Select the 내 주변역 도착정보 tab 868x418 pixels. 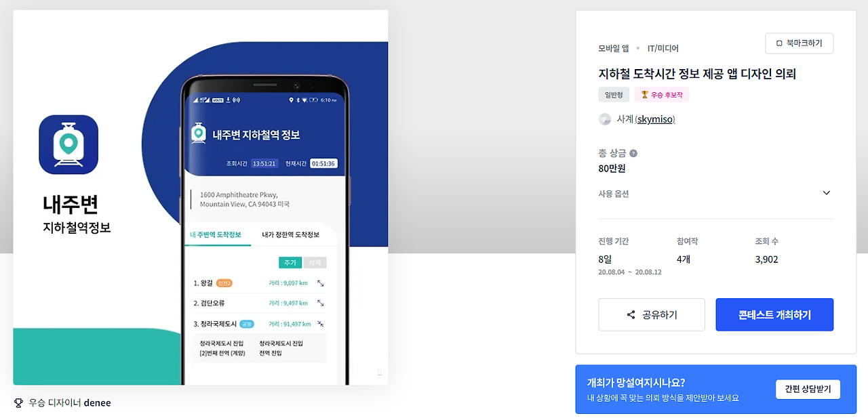click(216, 235)
